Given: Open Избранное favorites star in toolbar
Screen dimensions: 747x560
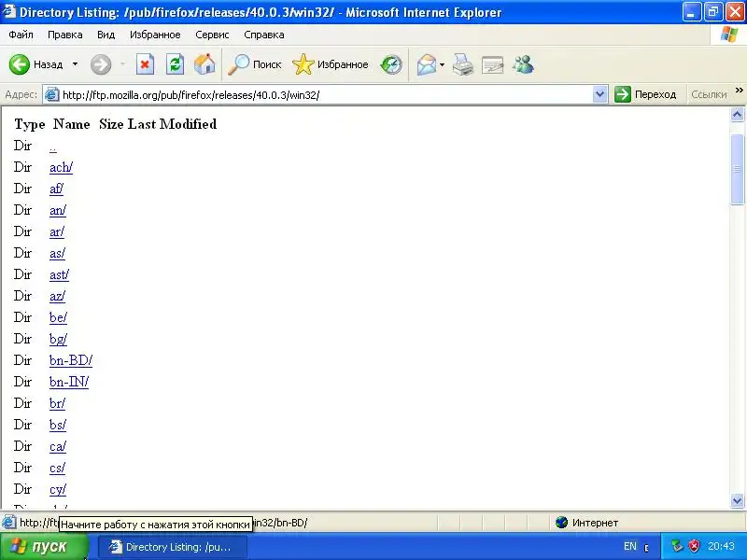Looking at the screenshot, I should (331, 64).
